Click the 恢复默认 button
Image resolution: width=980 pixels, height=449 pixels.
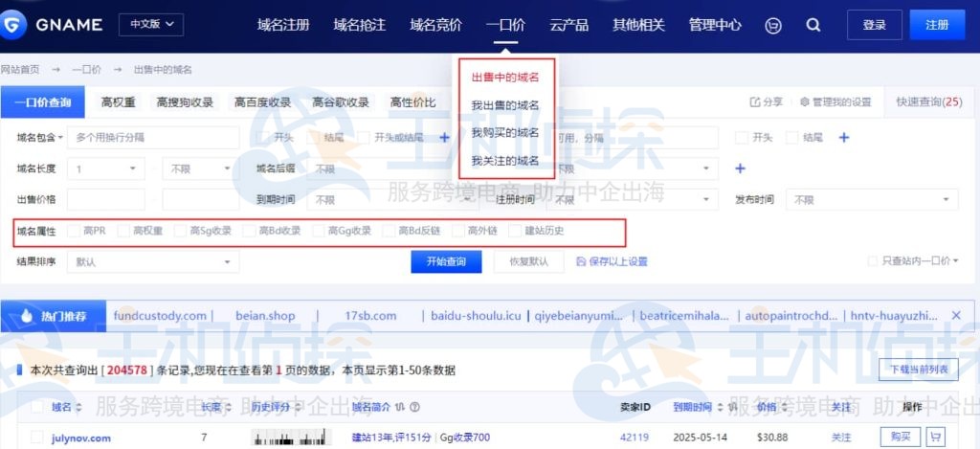click(x=528, y=262)
